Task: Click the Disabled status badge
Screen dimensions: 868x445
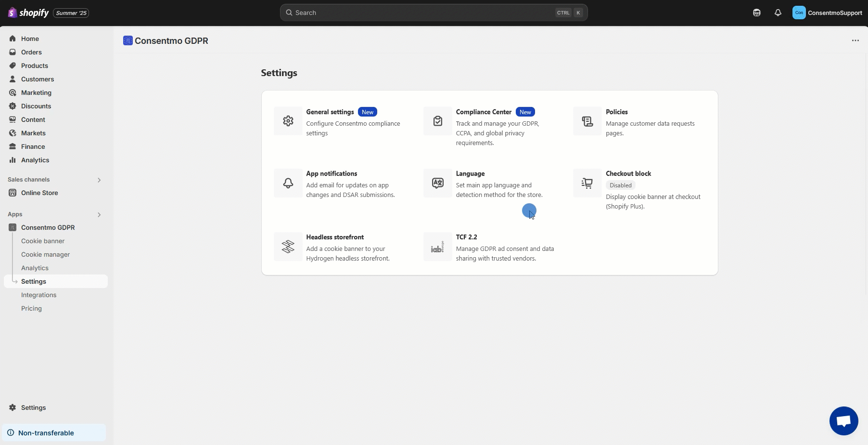Action: coord(621,185)
